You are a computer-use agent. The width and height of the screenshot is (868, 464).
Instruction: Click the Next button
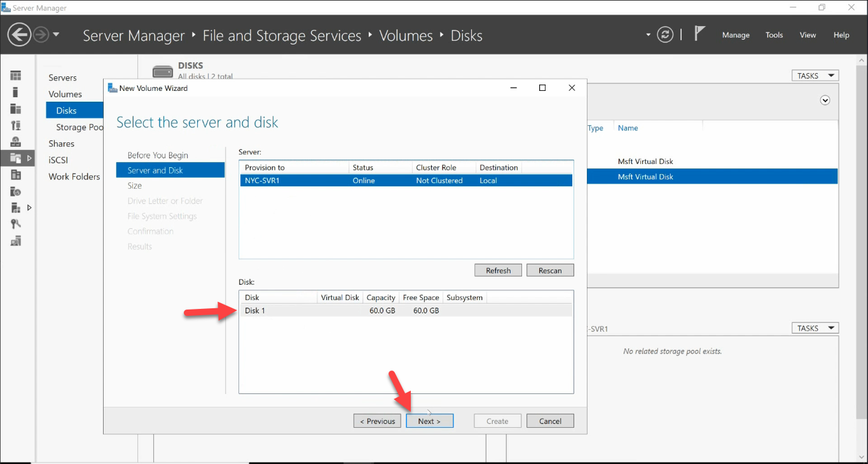(x=429, y=421)
